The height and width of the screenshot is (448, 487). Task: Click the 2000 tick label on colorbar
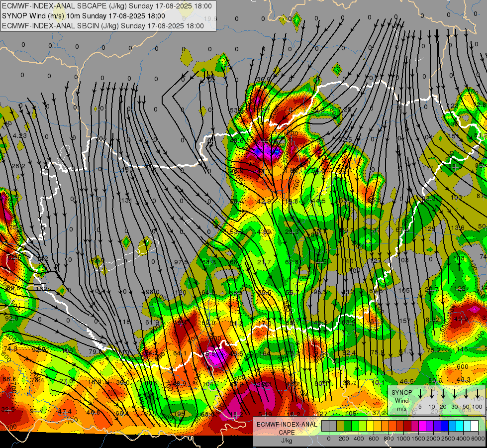point(433,439)
